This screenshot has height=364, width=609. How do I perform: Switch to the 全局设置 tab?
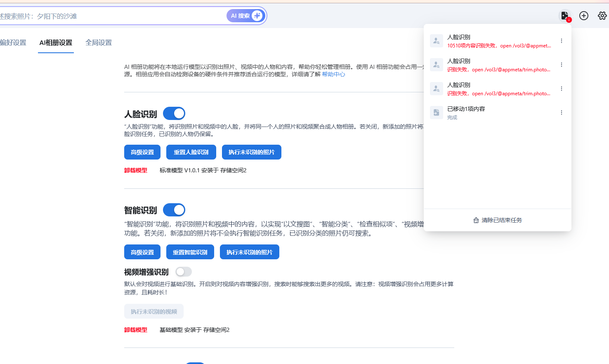98,42
